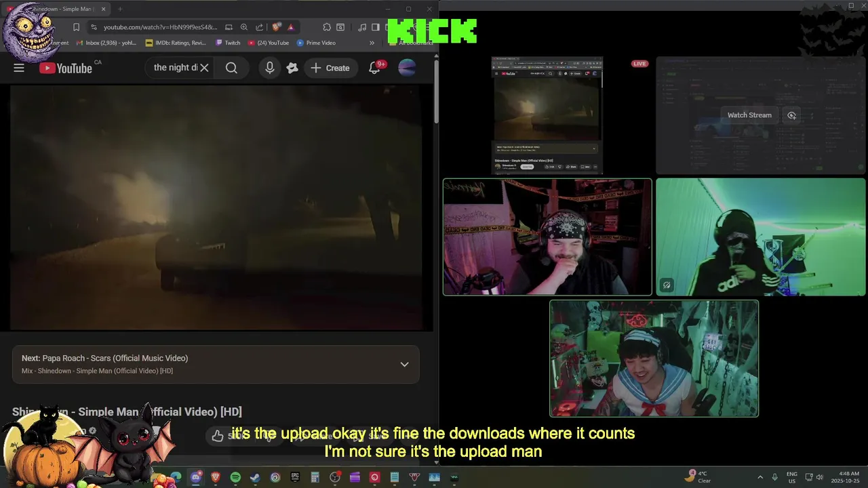Click the system tray microphone indicator
The width and height of the screenshot is (868, 488).
point(774,477)
